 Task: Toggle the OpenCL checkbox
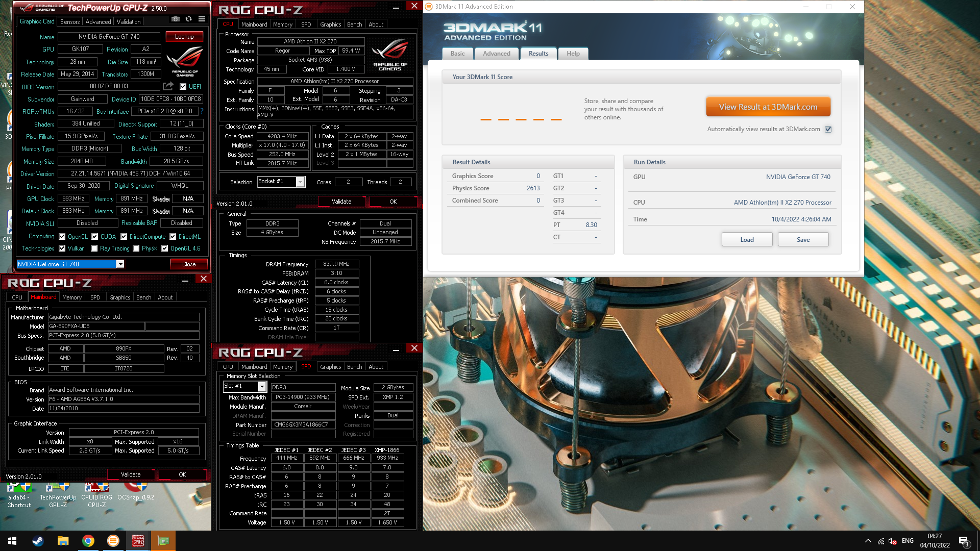coord(62,237)
